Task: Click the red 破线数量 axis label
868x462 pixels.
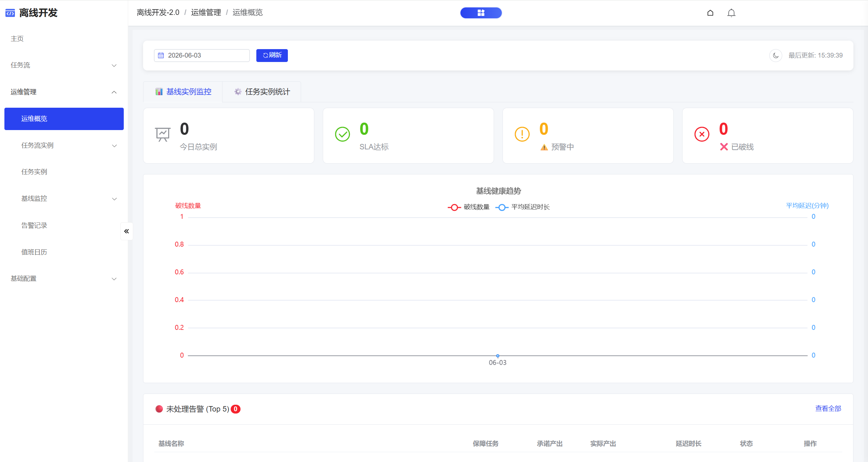Action: point(188,206)
